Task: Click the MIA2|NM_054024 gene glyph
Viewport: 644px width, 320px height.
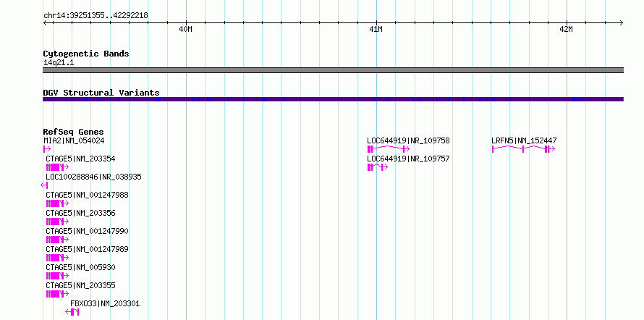Action: (47, 149)
